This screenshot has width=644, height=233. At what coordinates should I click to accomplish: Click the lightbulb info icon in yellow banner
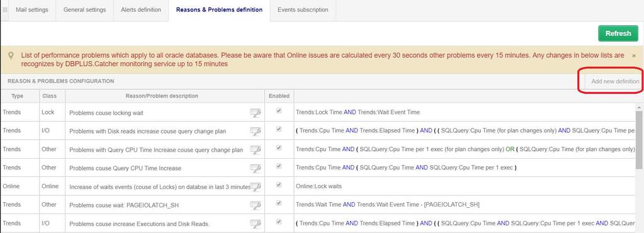11,55
